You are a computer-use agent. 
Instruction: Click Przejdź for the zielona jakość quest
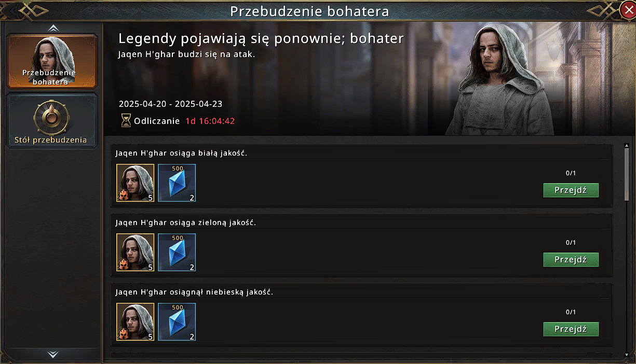coord(571,259)
